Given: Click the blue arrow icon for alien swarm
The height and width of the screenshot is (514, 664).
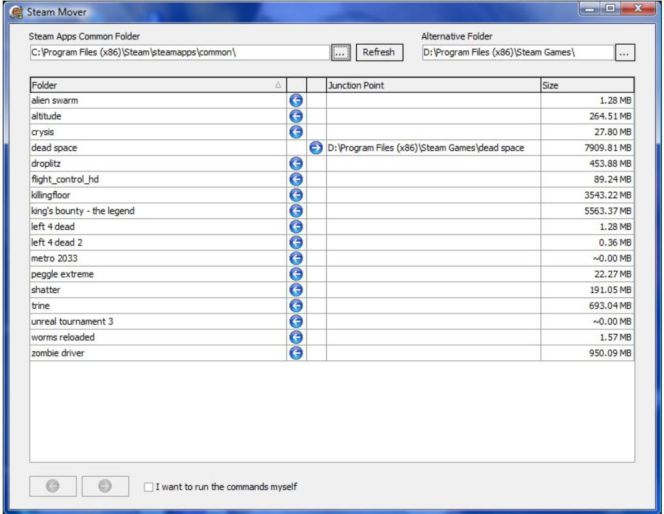Looking at the screenshot, I should (x=296, y=100).
